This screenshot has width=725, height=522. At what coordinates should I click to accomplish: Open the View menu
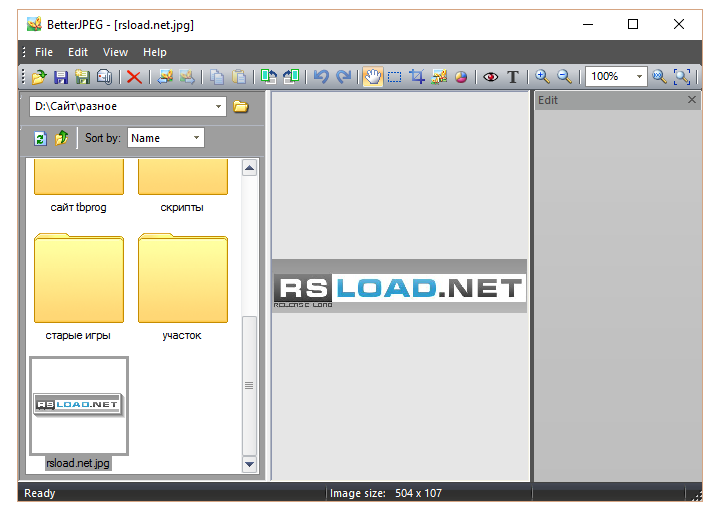click(x=115, y=52)
